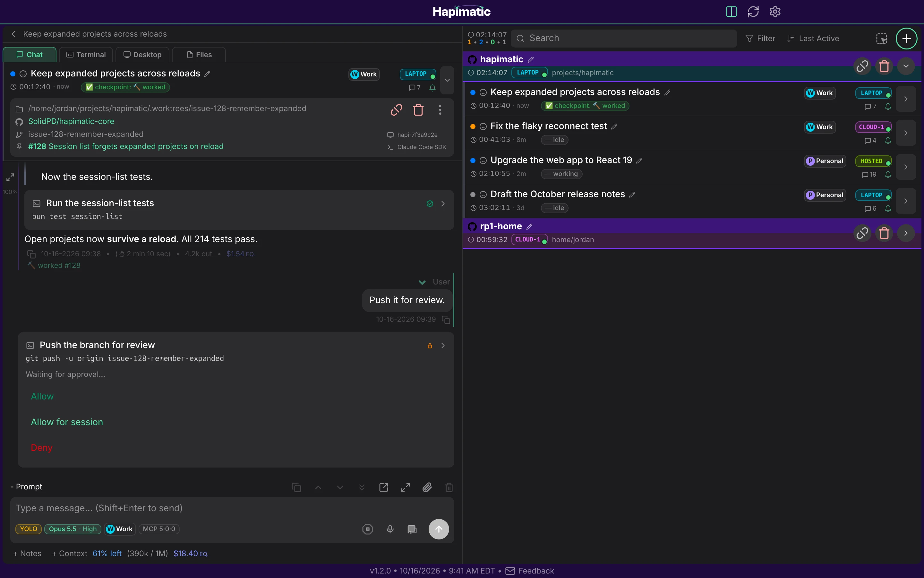The image size is (924, 578).
Task: Click the Feedback link in footer
Action: coord(530,571)
